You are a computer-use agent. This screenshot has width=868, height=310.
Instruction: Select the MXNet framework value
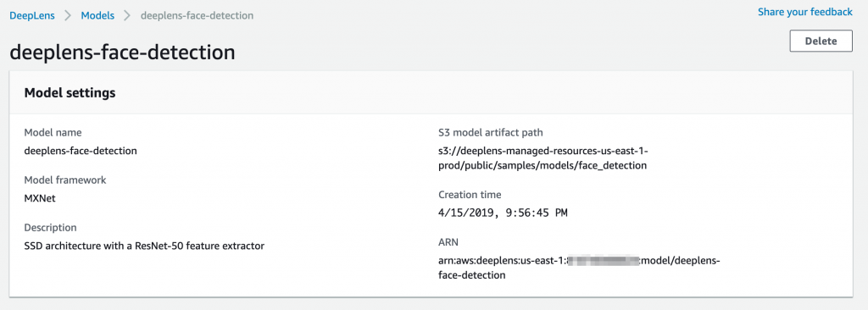point(40,197)
